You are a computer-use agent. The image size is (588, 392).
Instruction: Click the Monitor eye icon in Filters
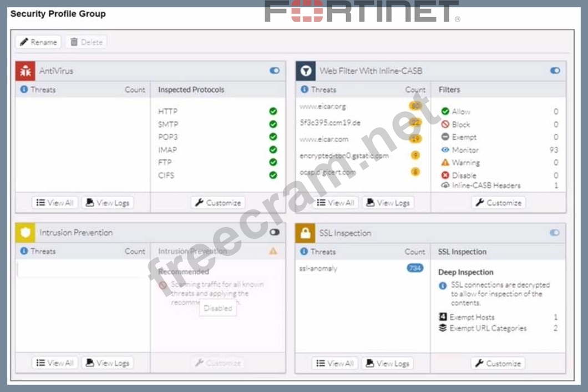[445, 150]
